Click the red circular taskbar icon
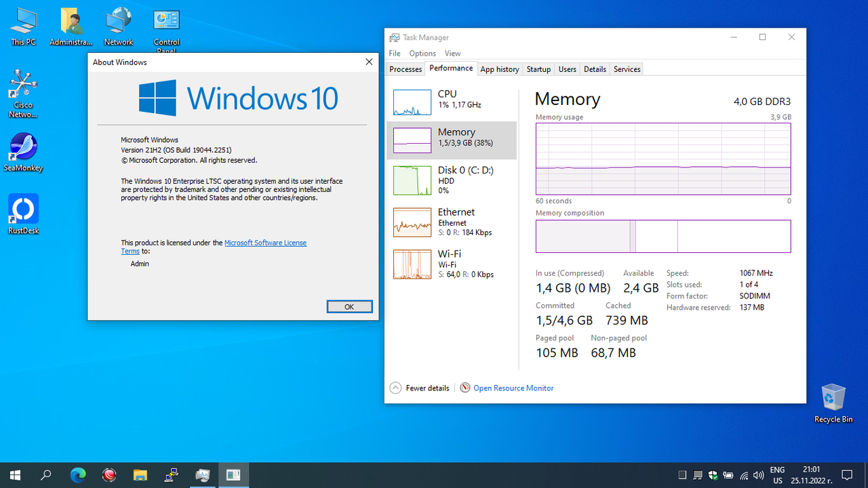Image resolution: width=868 pixels, height=488 pixels. click(109, 475)
